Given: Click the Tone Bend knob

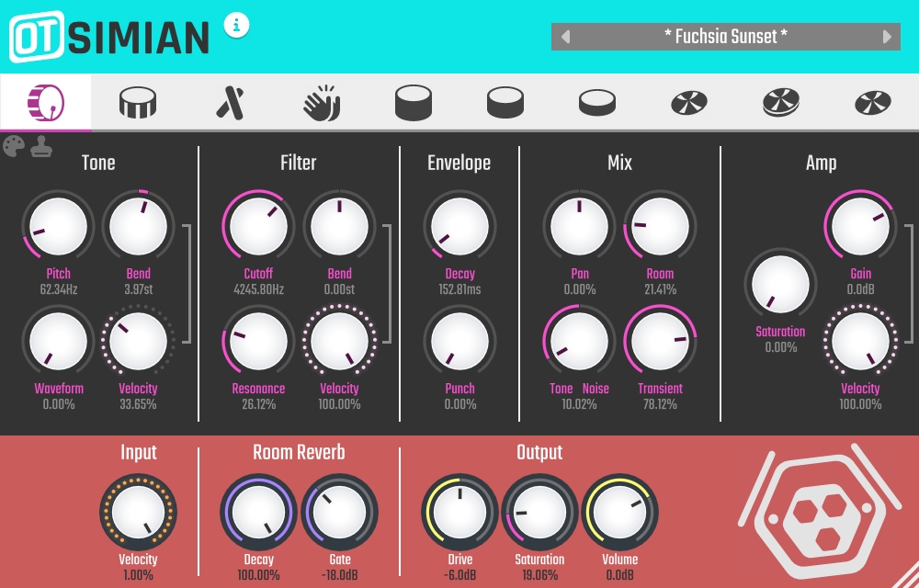Looking at the screenshot, I should 139,227.
